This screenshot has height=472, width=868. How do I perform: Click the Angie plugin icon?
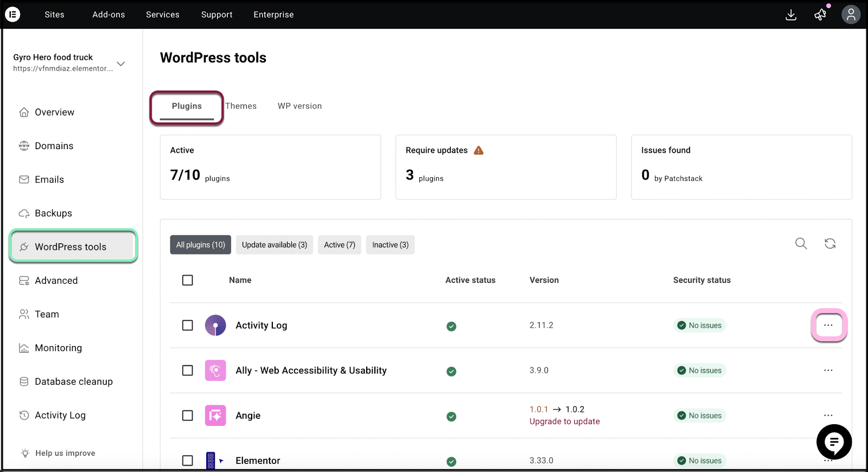click(215, 416)
